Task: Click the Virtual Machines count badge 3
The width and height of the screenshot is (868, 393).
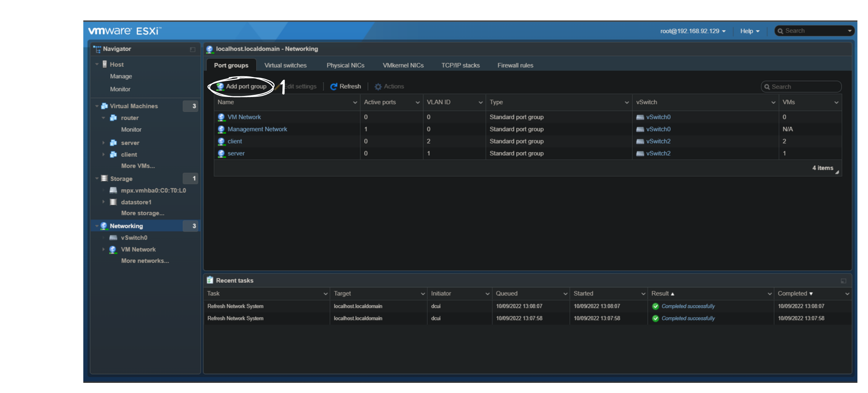Action: [x=191, y=106]
